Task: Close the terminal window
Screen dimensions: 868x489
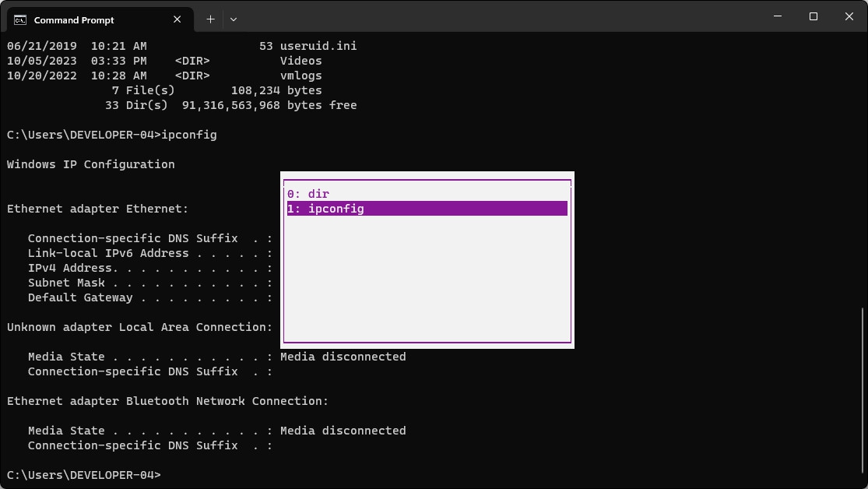Action: (x=849, y=16)
